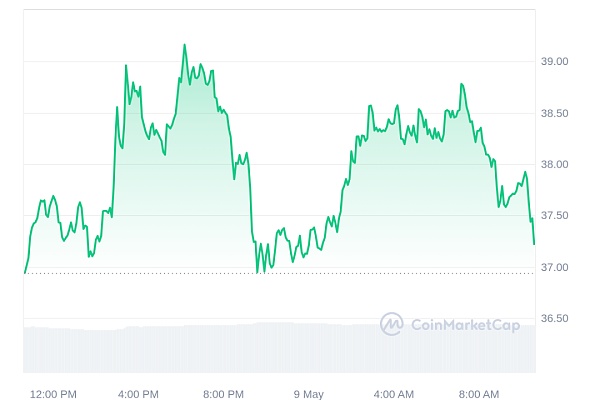600x400 pixels.
Task: Click the 38.50 price axis label
Action: point(554,113)
